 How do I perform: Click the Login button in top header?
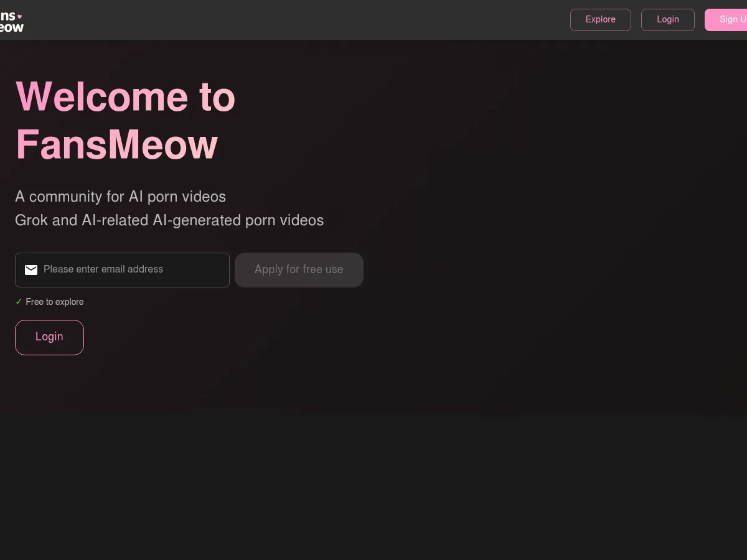tap(667, 19)
